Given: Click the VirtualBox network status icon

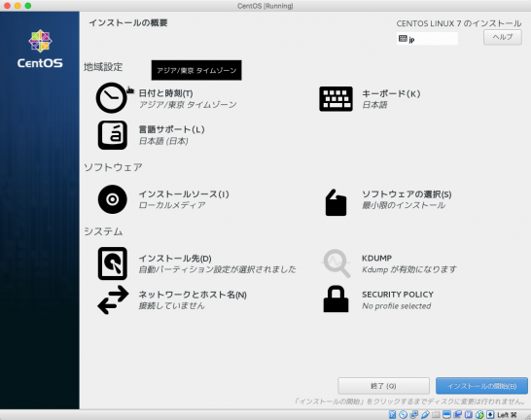Looking at the screenshot, I should coord(414,414).
